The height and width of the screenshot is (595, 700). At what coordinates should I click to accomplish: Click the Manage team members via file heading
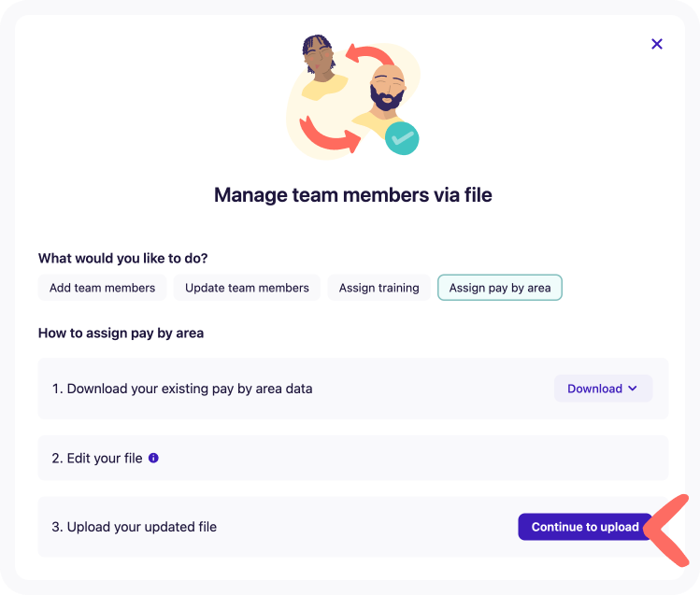pyautogui.click(x=352, y=195)
